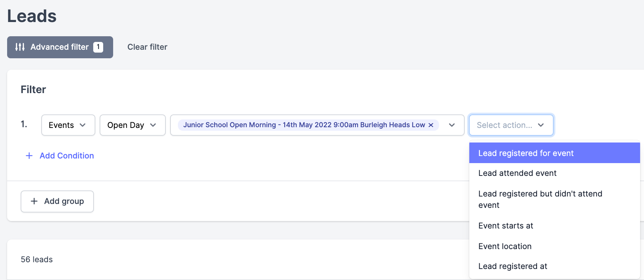
Task: Pick the 'Event location' option
Action: click(554, 246)
